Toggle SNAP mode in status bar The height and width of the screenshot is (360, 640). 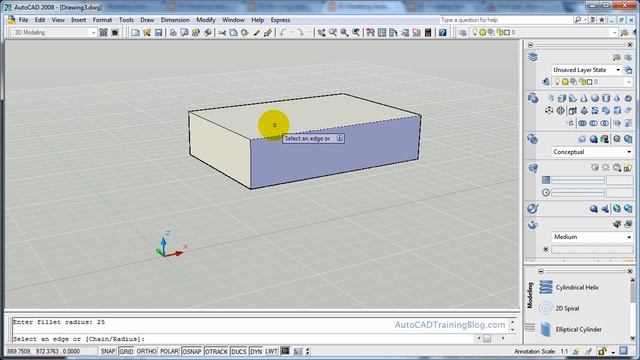(108, 351)
